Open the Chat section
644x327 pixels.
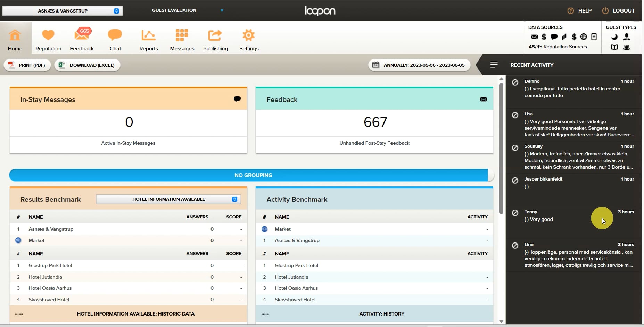point(115,39)
